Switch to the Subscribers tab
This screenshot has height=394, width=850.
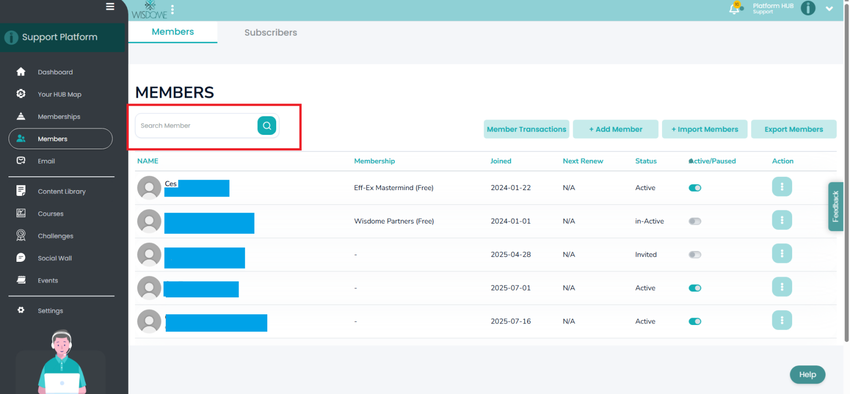pos(271,33)
